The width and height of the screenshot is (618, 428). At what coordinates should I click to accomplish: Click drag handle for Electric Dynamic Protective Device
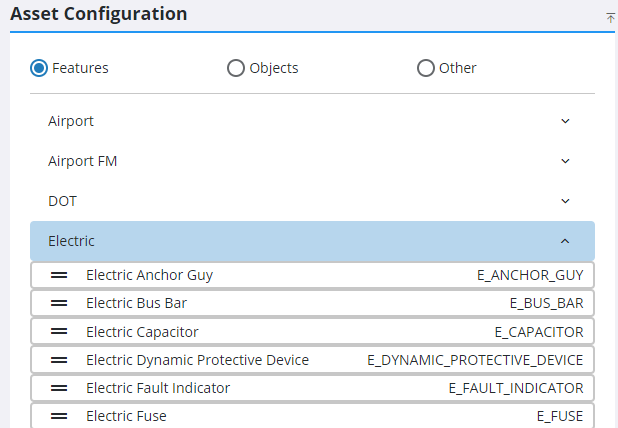59,360
